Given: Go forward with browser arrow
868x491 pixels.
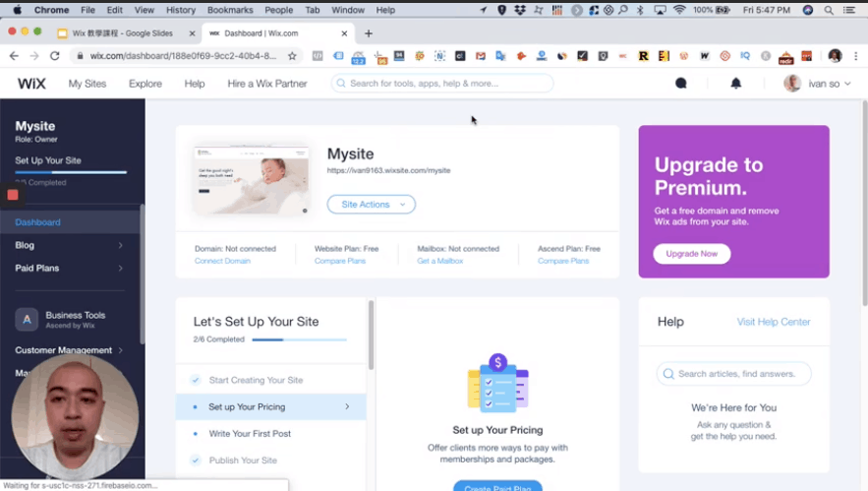Looking at the screenshot, I should coord(34,56).
